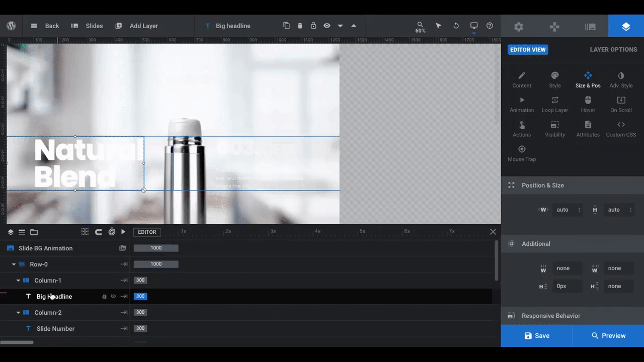Open the Custom CSS settings
Screen dimensions: 644x362
621,129
